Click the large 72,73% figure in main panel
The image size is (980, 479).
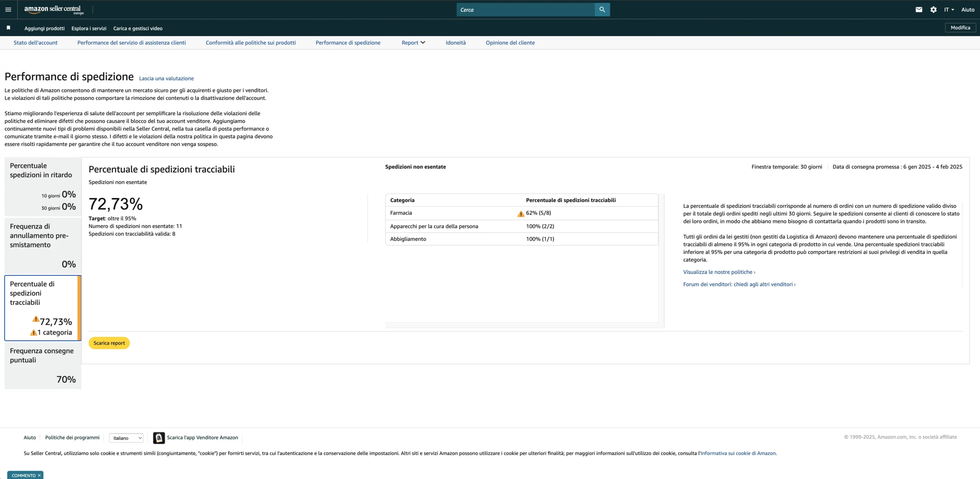point(116,204)
